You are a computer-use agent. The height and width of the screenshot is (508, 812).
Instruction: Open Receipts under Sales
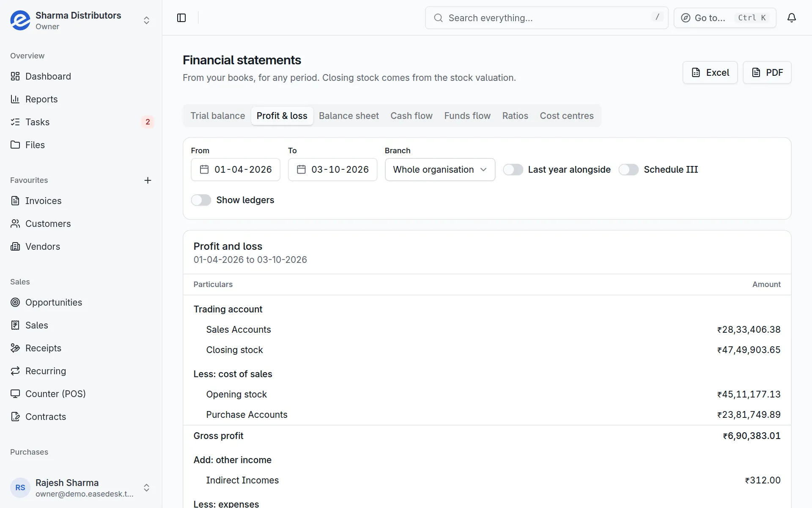(81, 348)
